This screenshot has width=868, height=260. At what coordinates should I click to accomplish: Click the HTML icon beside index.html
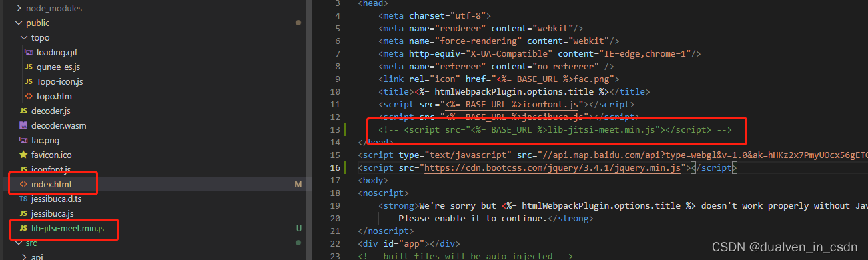[23, 185]
